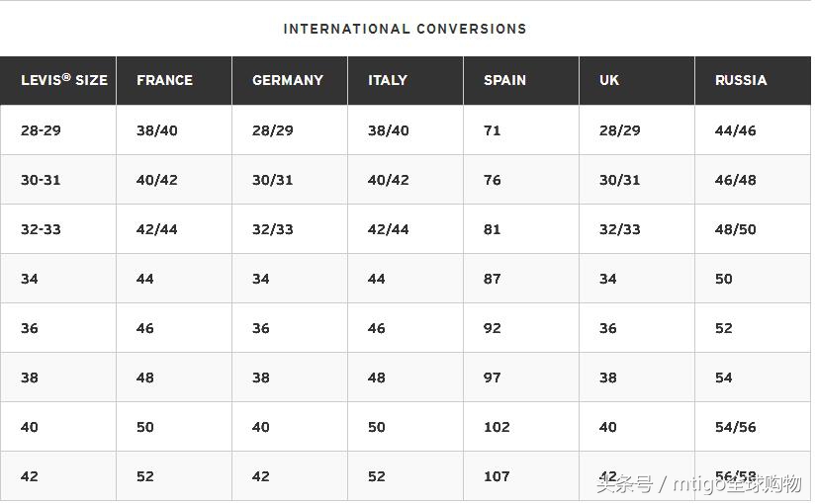
Task: Click the Levis size 32-33 cell
Action: pyautogui.click(x=41, y=229)
